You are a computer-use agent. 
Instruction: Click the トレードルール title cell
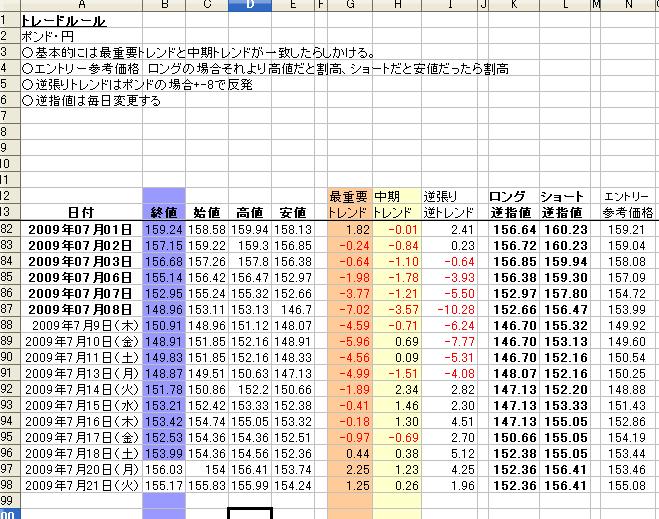(x=64, y=21)
